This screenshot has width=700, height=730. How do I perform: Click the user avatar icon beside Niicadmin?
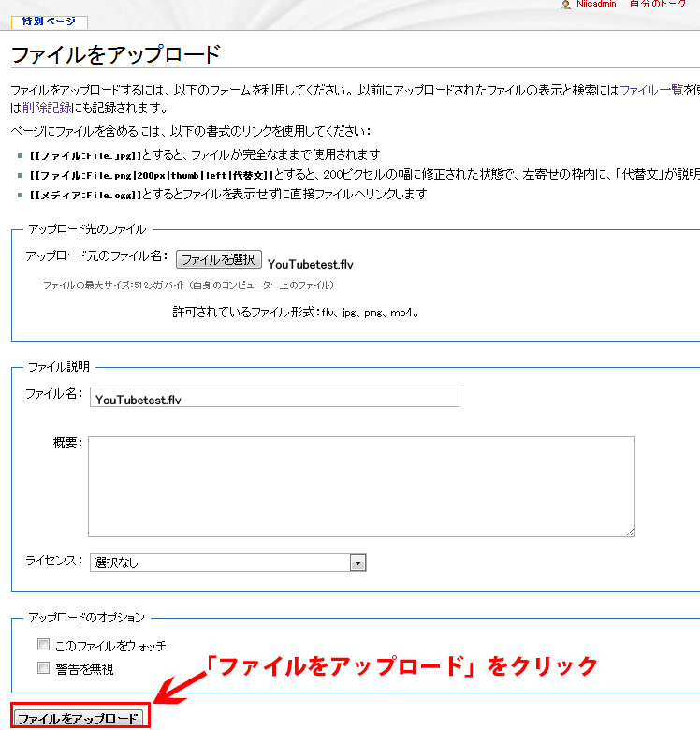coord(565,5)
